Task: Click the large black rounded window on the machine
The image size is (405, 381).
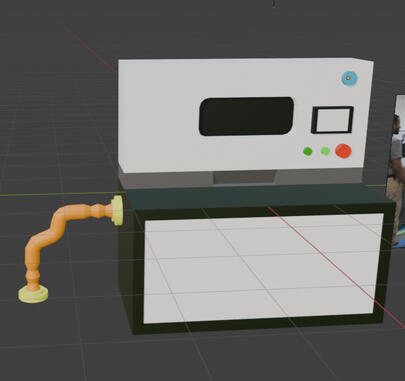Action: pos(246,116)
